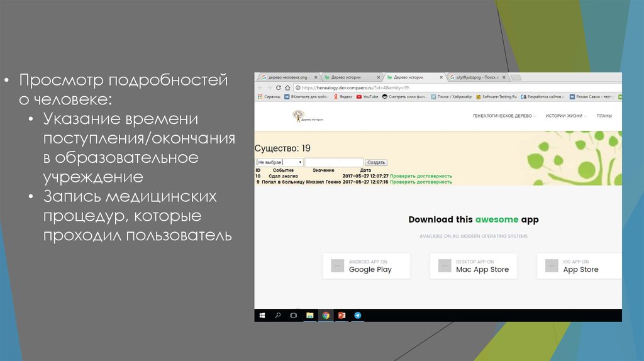Open the ВКонтакте для моб bookmark

click(x=306, y=97)
